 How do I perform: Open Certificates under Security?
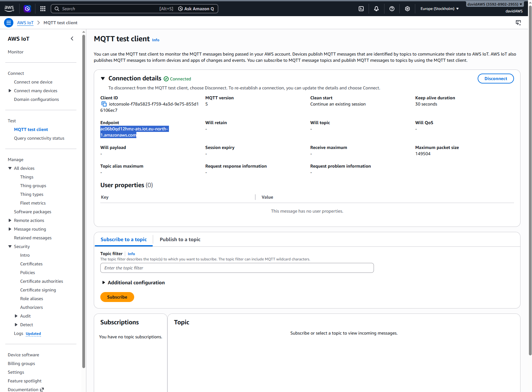coord(31,264)
